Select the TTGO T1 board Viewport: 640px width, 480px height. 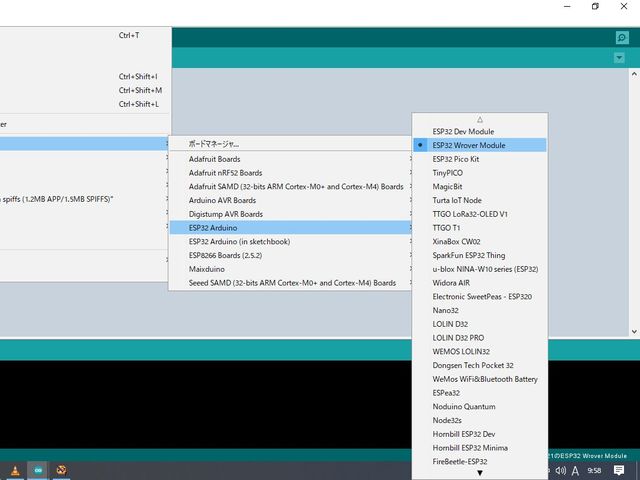click(480, 228)
